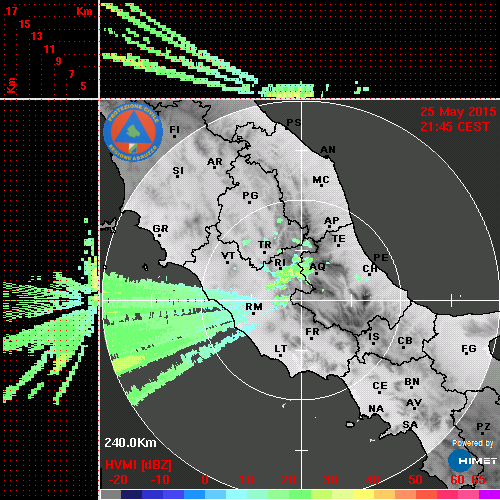The height and width of the screenshot is (500, 500).
Task: Click the 11 height axis label
Action: point(49,49)
